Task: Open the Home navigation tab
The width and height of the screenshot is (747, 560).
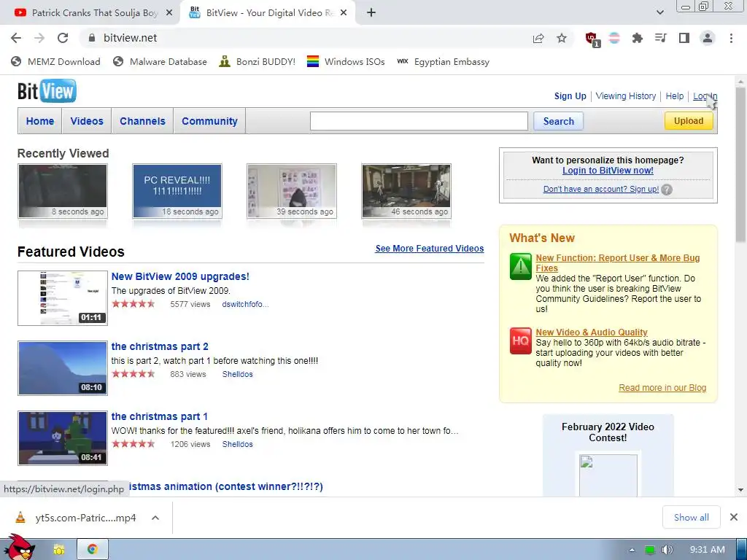Action: (x=40, y=122)
